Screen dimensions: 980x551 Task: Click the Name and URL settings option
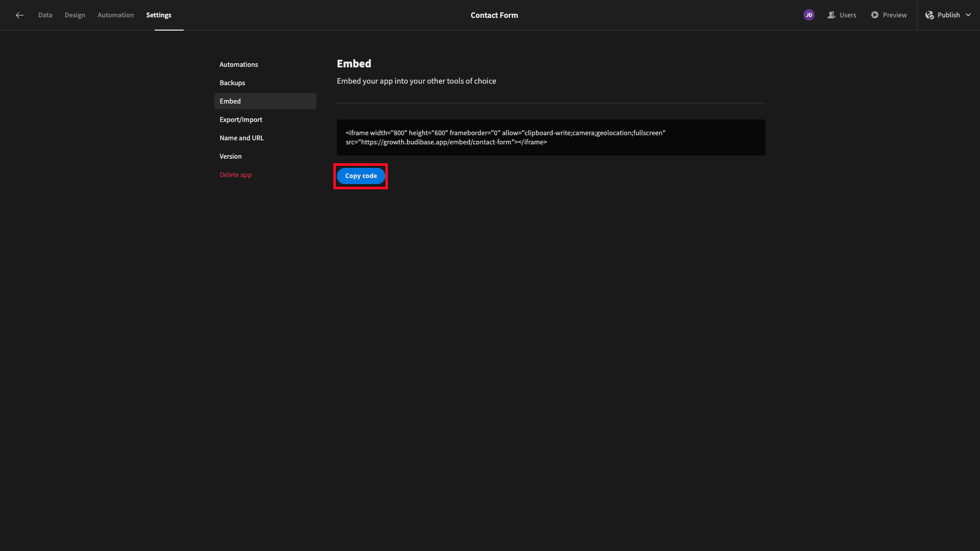[241, 138]
